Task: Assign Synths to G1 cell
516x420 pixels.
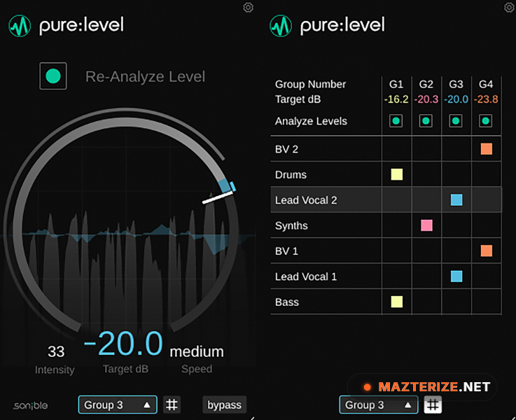Action: 396,225
